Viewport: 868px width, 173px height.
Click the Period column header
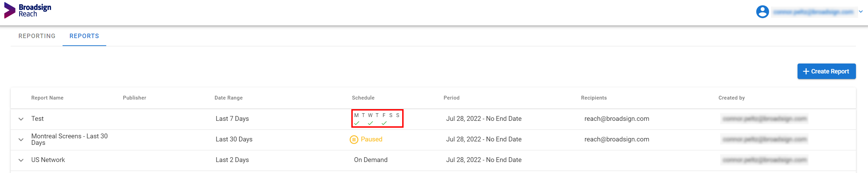point(451,98)
